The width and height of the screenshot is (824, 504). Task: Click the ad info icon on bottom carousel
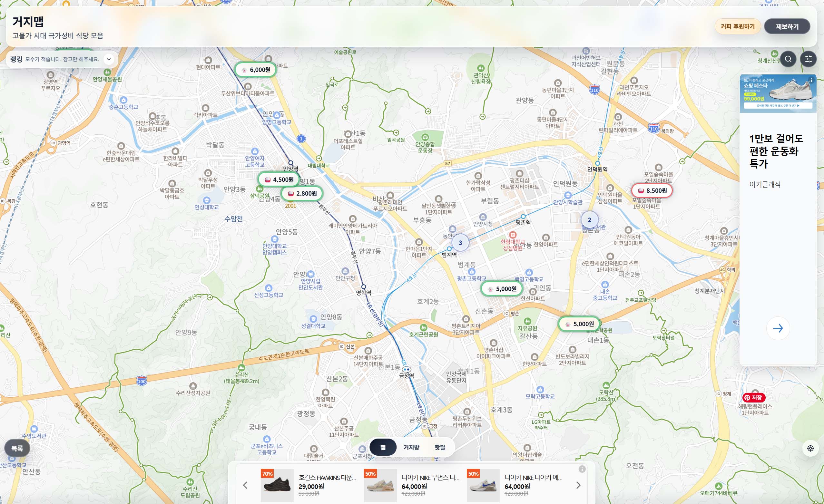tap(582, 469)
